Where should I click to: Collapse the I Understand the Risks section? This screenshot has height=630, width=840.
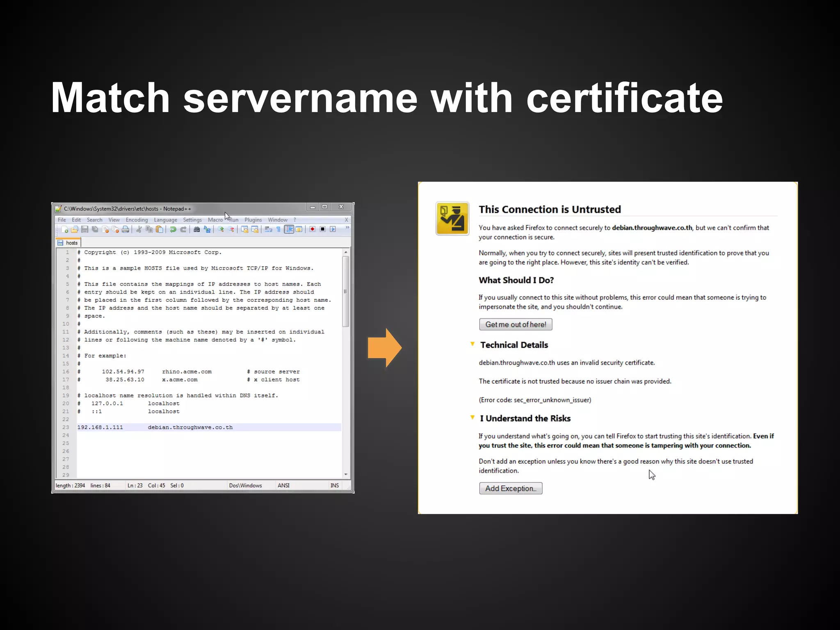click(472, 418)
